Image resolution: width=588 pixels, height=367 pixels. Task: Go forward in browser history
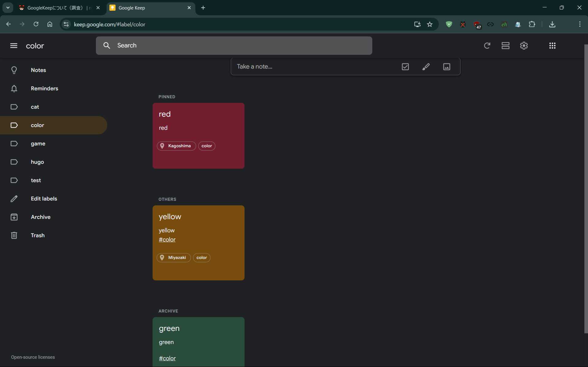click(x=22, y=24)
